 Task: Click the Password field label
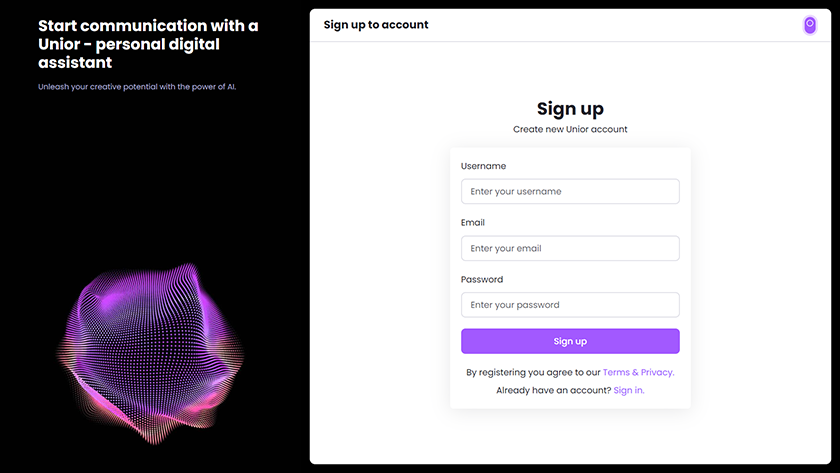pyautogui.click(x=482, y=280)
